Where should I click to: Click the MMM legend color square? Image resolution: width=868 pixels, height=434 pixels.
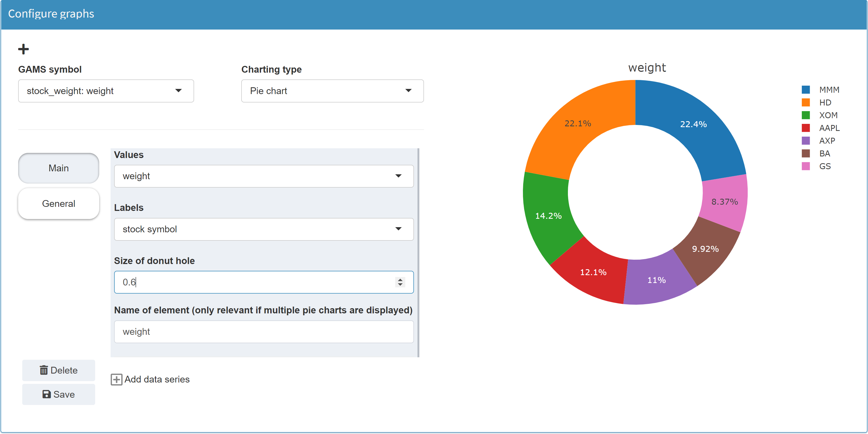tap(806, 90)
